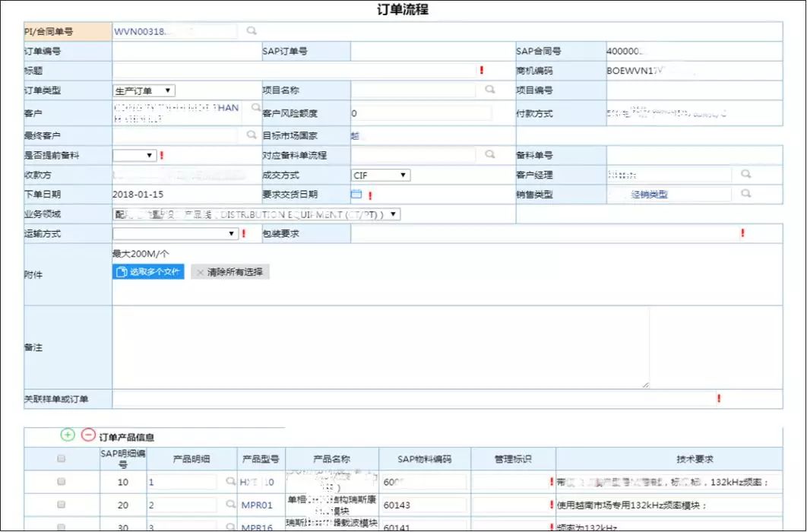Expand 成交方式 dropdown showing CIF
The image size is (807, 532).
[x=380, y=176]
